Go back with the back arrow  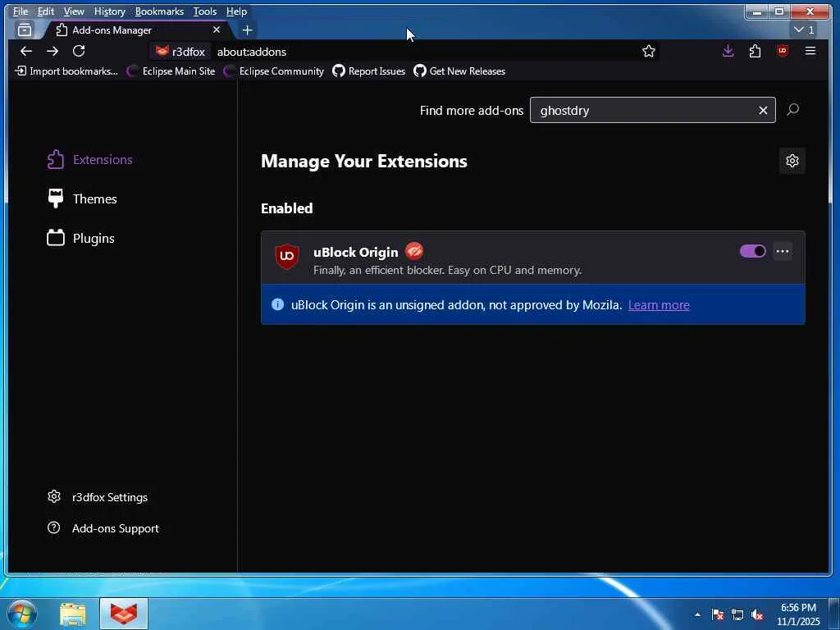[25, 52]
